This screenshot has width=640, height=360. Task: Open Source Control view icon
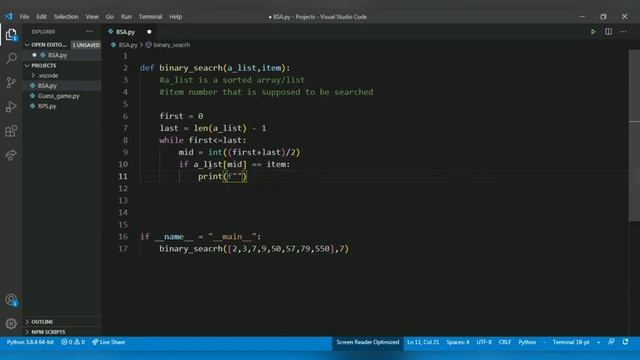pyautogui.click(x=11, y=82)
